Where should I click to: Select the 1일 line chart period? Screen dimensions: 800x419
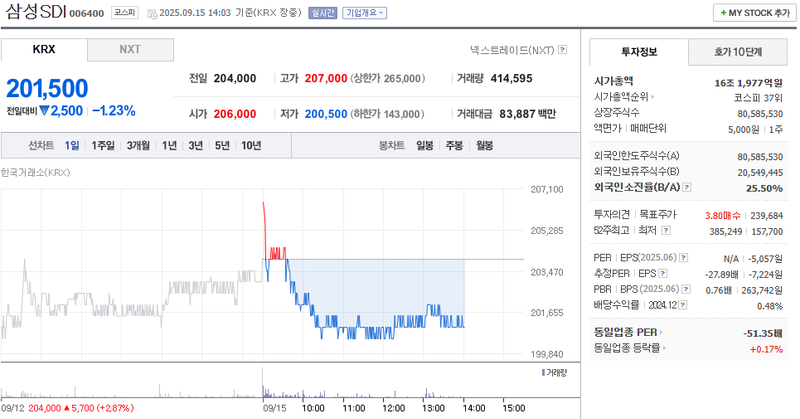pyautogui.click(x=72, y=146)
